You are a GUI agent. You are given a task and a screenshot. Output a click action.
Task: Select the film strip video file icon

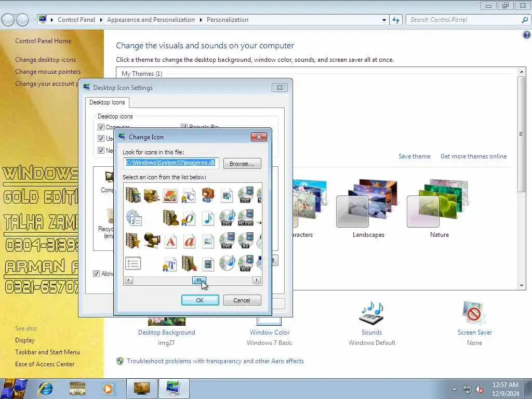208,264
